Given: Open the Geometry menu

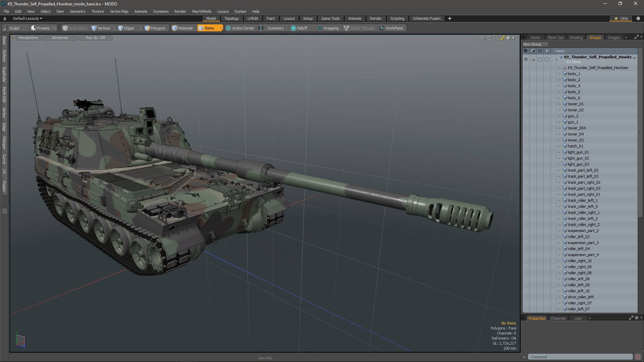Looking at the screenshot, I should [x=77, y=11].
